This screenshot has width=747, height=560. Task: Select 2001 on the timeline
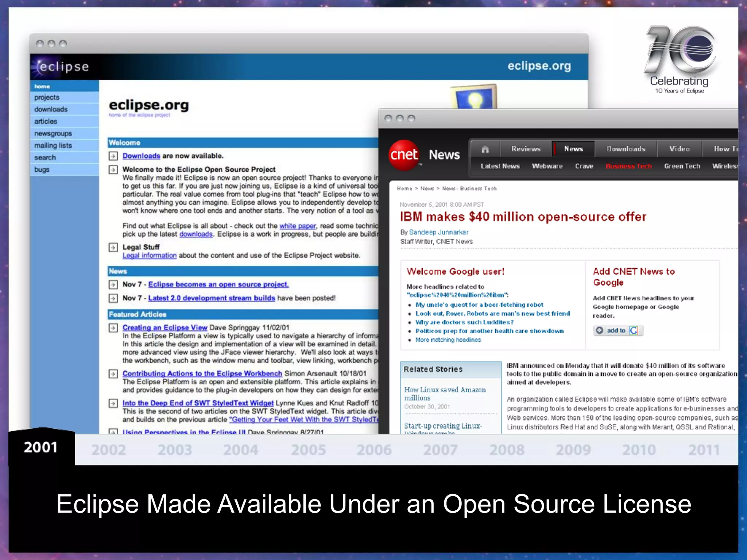[40, 447]
